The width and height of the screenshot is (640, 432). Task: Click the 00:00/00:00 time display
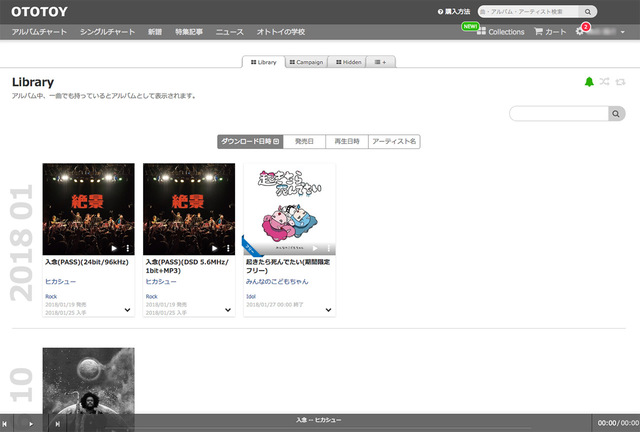point(618,423)
